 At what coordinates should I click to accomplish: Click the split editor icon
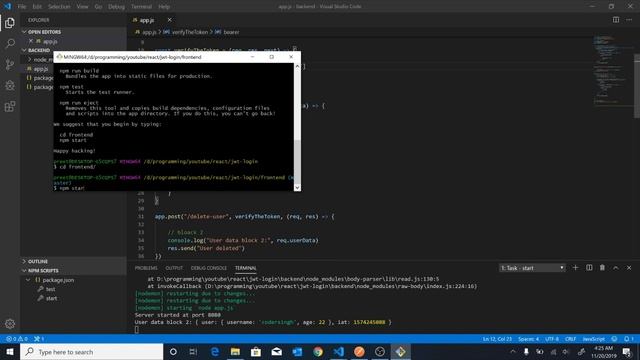point(616,20)
